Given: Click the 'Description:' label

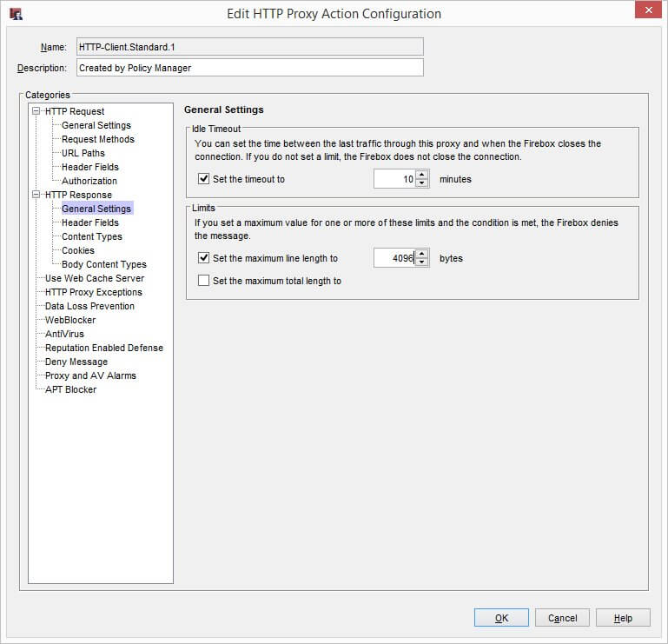Looking at the screenshot, I should pos(43,68).
